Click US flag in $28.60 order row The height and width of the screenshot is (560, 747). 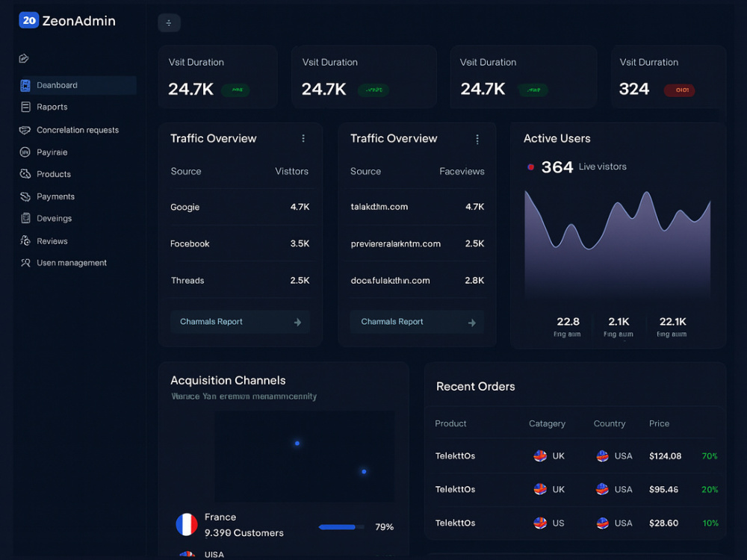pos(540,523)
